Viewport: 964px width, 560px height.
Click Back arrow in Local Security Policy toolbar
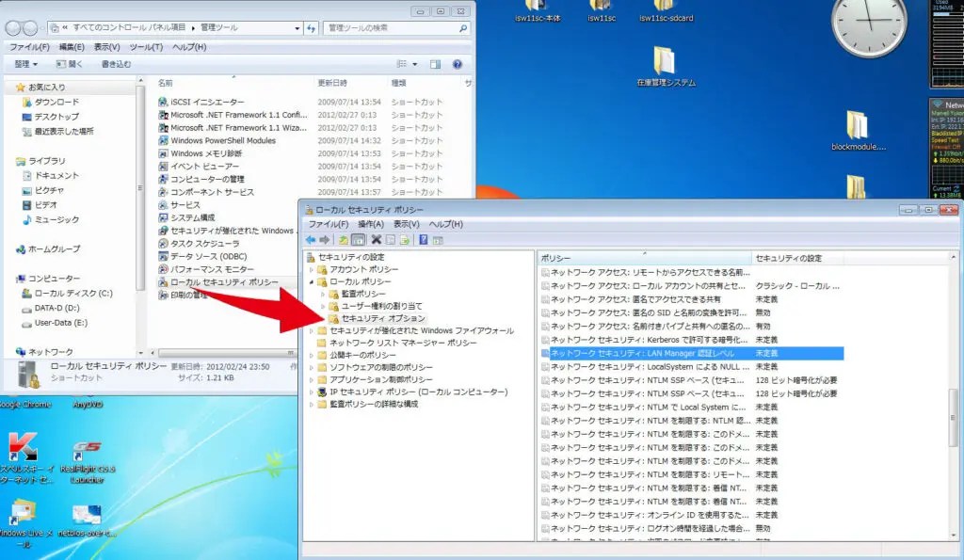[311, 240]
